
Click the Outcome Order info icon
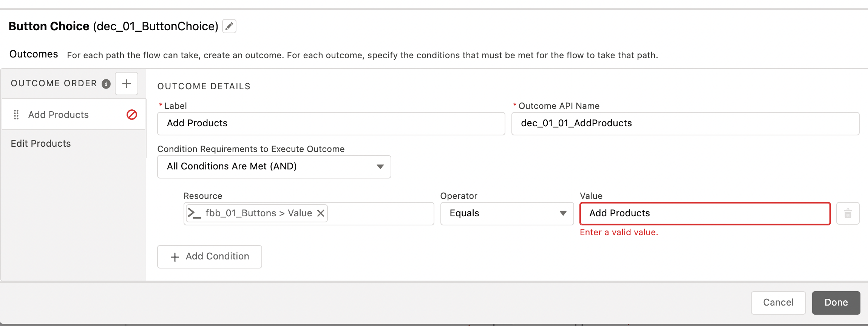pos(106,84)
